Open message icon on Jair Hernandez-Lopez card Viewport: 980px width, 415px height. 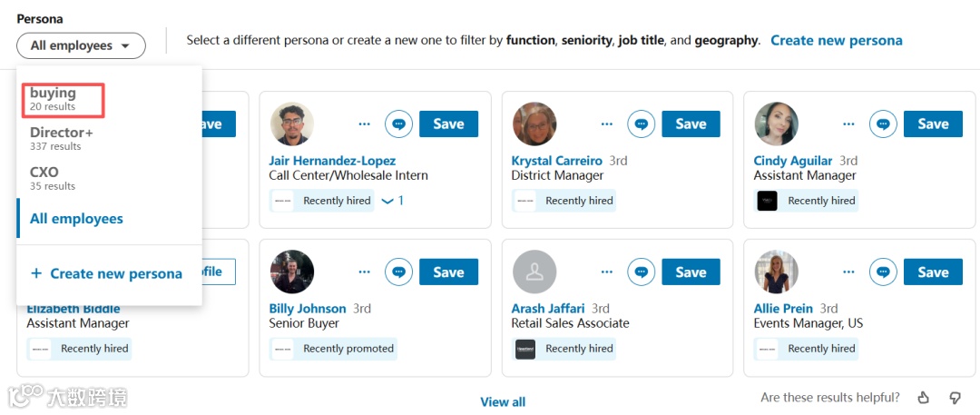point(399,124)
